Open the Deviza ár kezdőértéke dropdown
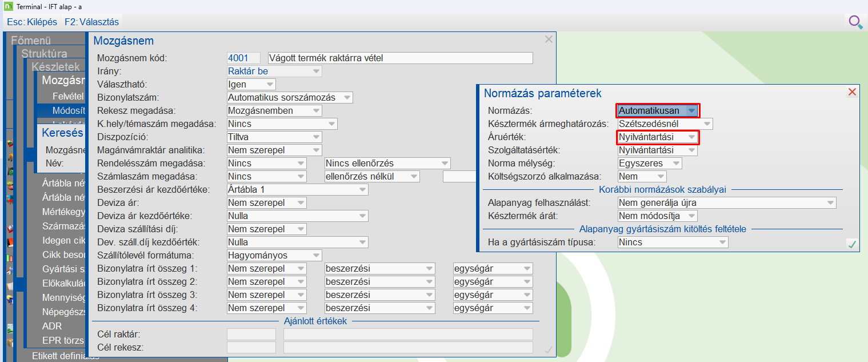The width and height of the screenshot is (868, 362). pos(298,216)
